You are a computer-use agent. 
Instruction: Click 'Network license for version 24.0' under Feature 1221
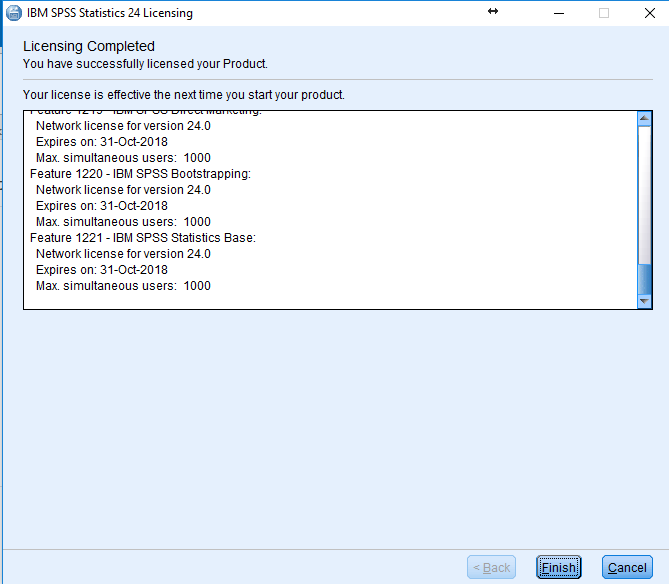[x=123, y=253]
